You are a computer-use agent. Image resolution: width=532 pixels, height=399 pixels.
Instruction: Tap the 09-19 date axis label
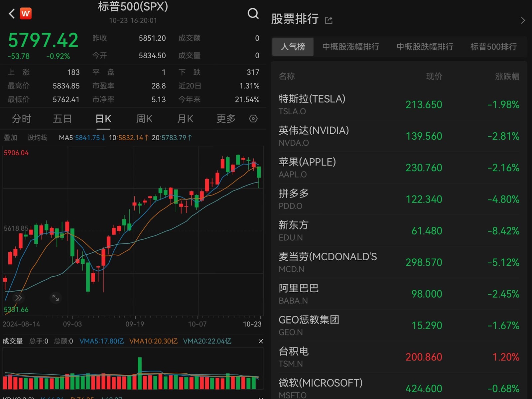tap(135, 324)
